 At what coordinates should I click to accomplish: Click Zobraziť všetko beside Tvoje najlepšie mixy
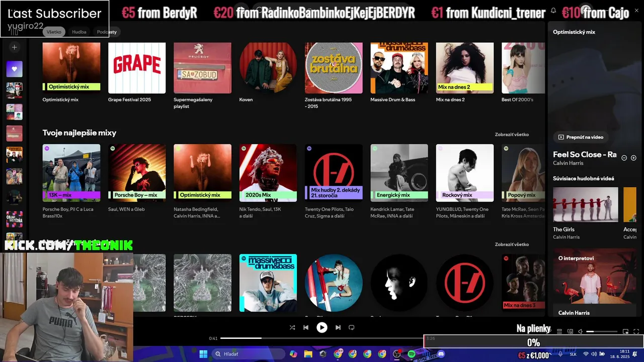pyautogui.click(x=512, y=134)
